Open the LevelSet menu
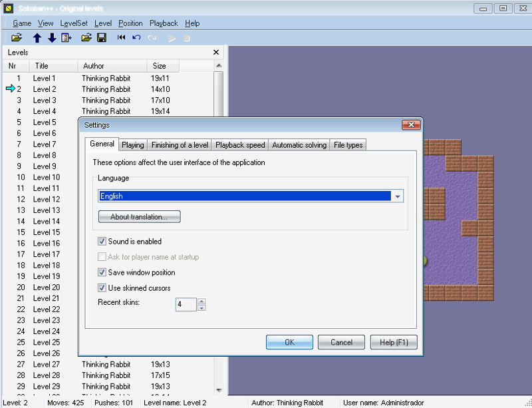This screenshot has height=408, width=532. [x=73, y=23]
